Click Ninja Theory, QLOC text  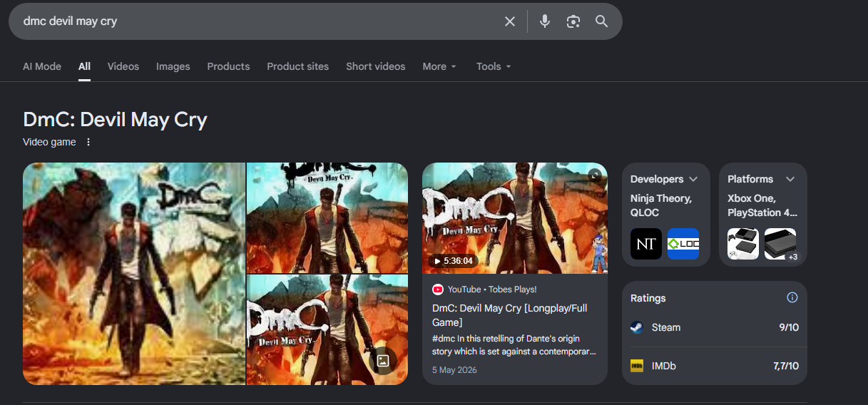tap(661, 205)
